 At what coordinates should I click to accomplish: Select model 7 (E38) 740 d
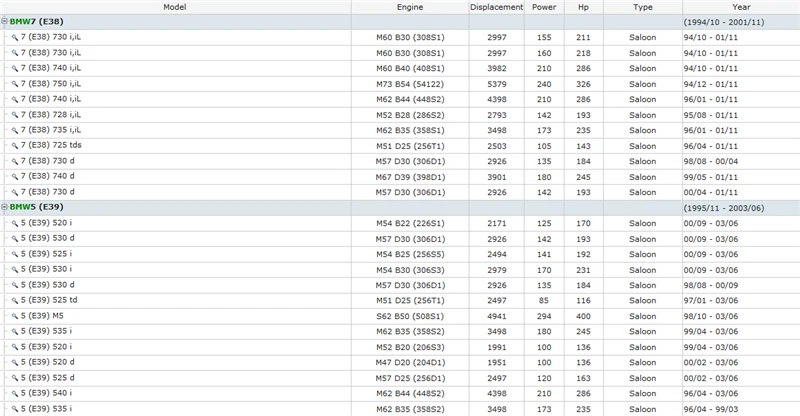point(47,176)
